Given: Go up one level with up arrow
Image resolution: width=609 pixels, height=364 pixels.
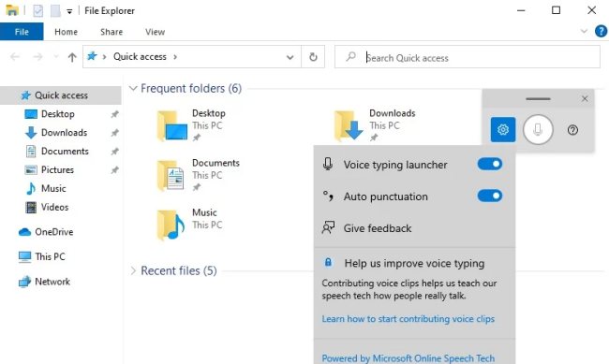Looking at the screenshot, I should pyautogui.click(x=72, y=57).
